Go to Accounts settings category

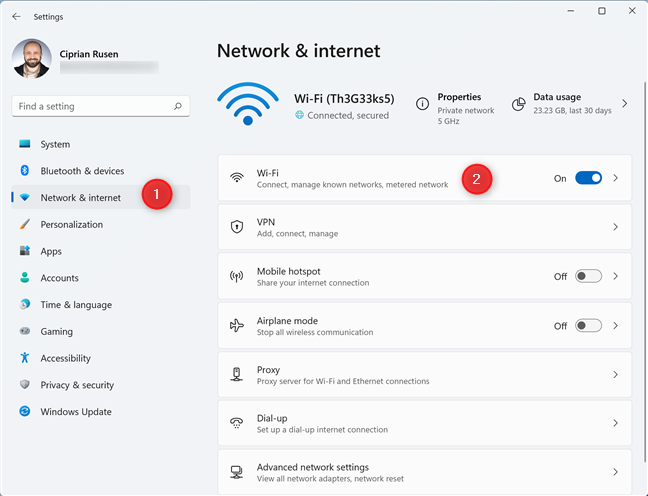tap(101, 278)
